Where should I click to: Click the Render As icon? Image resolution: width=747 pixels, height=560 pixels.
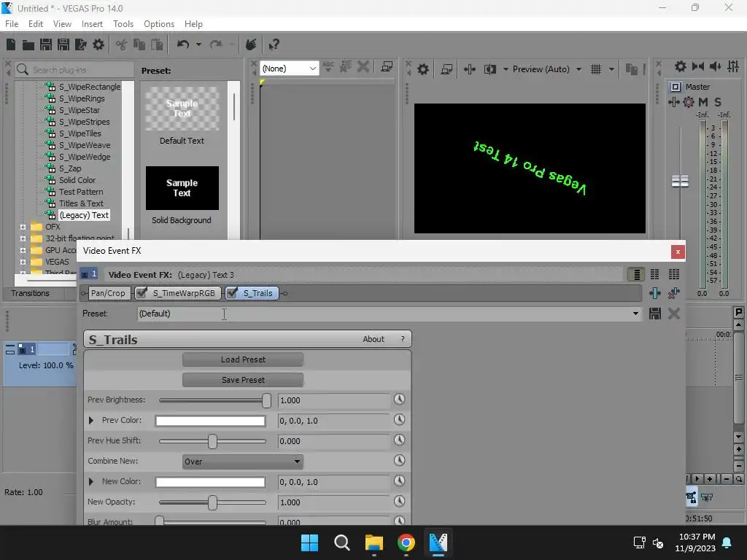click(81, 44)
